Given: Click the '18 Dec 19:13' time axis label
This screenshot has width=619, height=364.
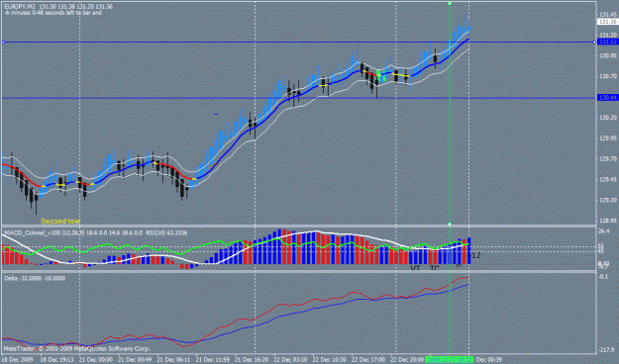Looking at the screenshot, I should tap(56, 360).
